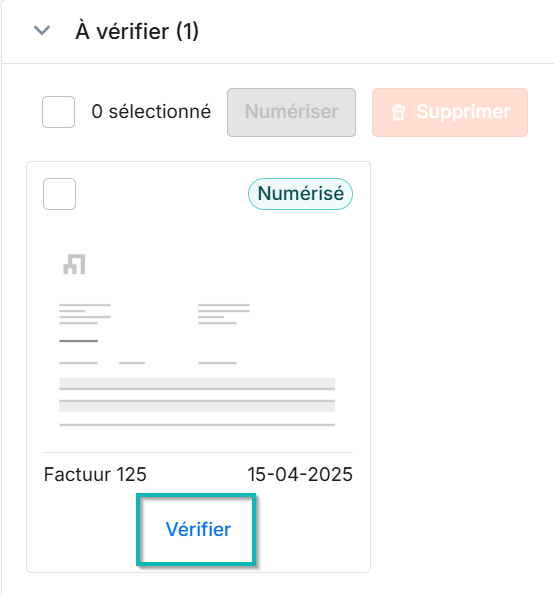Tick the select-all checkbox beside 0 sélectionné

pos(58,112)
